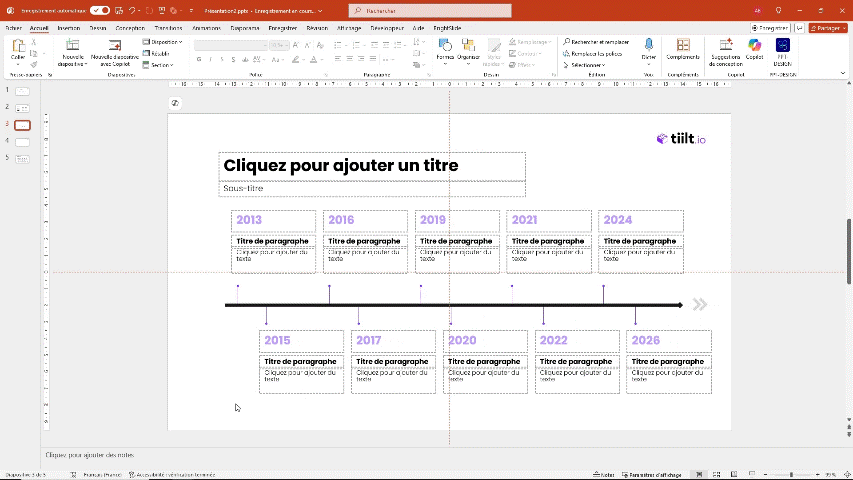853x480 pixels.
Task: Click the PPT DESIGN add-in icon
Action: click(782, 46)
